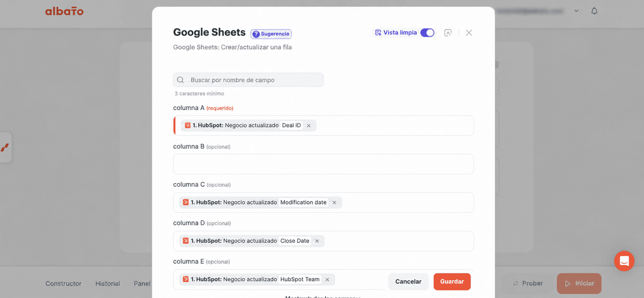Click the magnifier icon in the search field
The height and width of the screenshot is (298, 644).
[x=180, y=80]
